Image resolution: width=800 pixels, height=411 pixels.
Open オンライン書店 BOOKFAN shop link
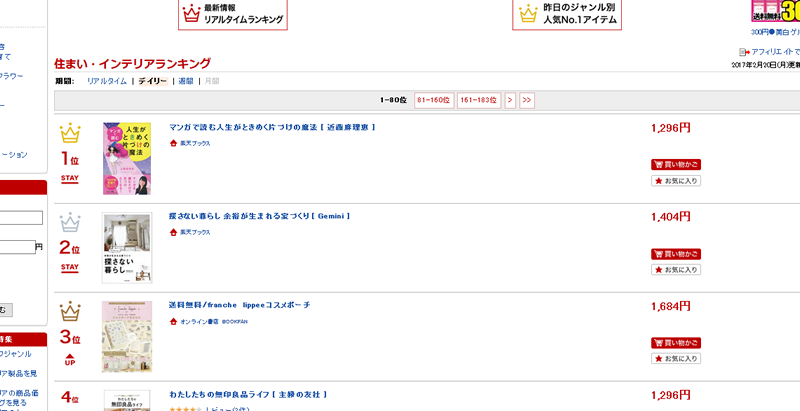[x=214, y=322]
